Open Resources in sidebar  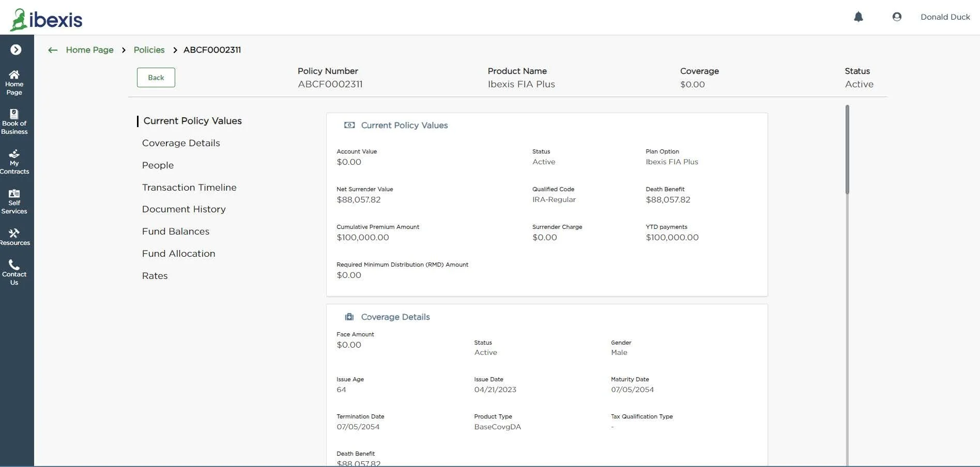tap(14, 237)
